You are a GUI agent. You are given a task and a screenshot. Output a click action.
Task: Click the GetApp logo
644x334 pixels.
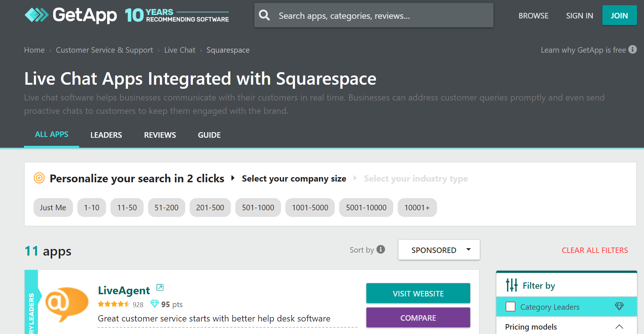[71, 15]
